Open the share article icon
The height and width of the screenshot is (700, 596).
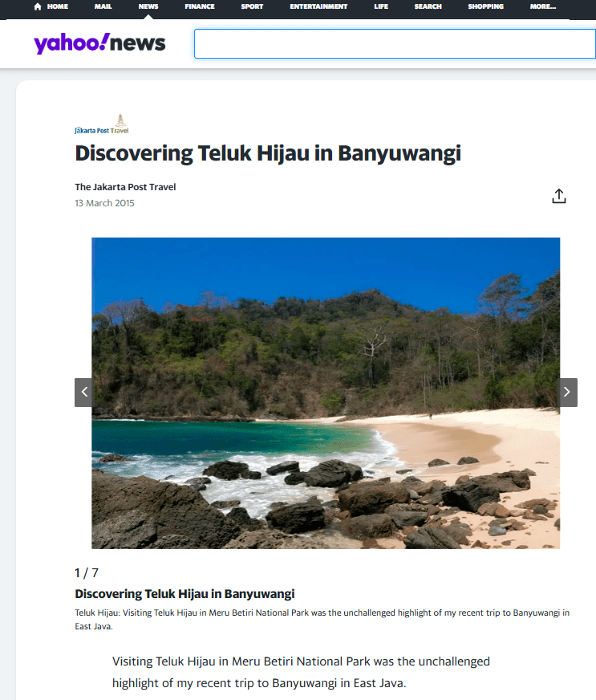[x=558, y=196]
